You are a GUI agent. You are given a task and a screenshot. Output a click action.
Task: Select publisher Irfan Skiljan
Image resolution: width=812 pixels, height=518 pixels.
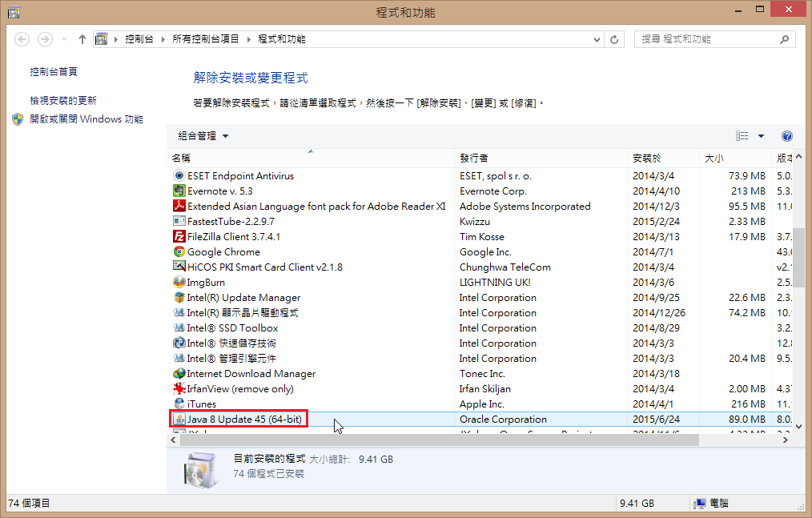coord(484,389)
